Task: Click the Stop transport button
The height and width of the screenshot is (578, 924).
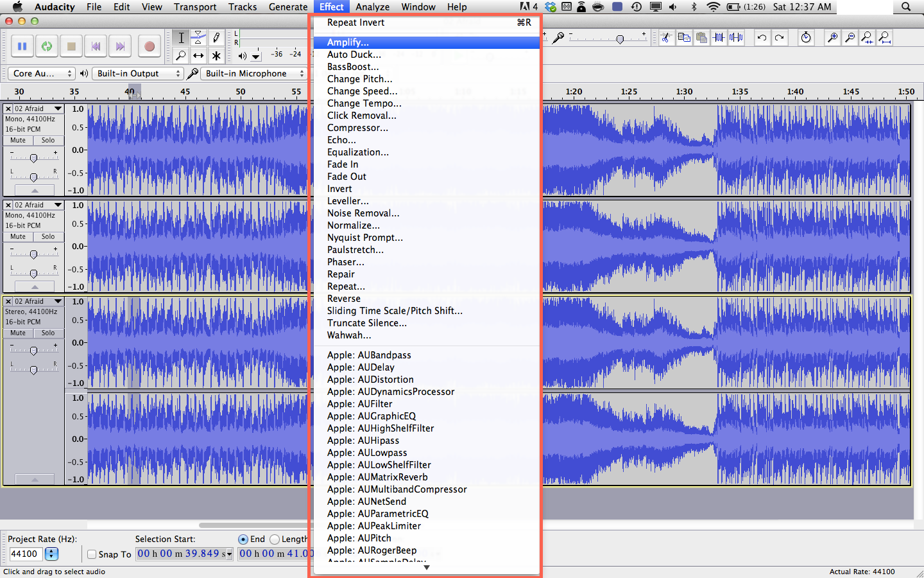Action: coord(71,46)
